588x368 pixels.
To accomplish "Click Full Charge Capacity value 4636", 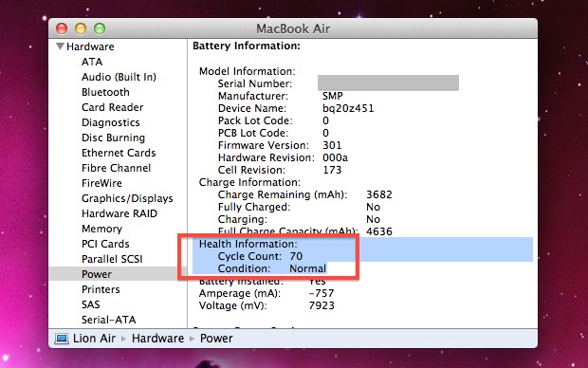I will tap(379, 231).
